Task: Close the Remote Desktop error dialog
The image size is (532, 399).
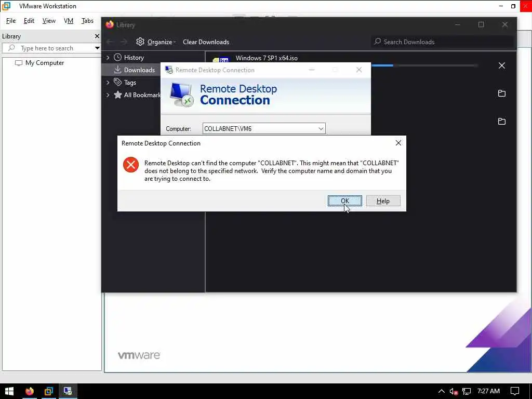Action: pos(398,143)
